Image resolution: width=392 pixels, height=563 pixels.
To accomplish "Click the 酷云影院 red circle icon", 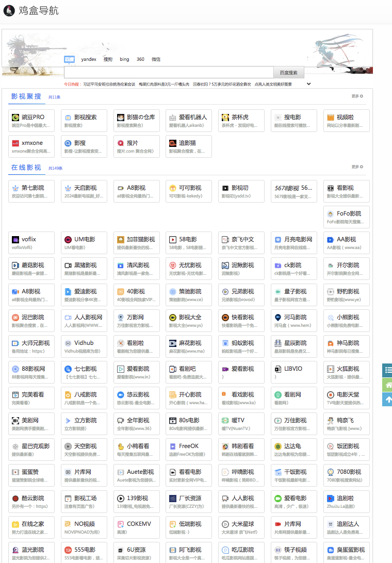I will coord(15,499).
